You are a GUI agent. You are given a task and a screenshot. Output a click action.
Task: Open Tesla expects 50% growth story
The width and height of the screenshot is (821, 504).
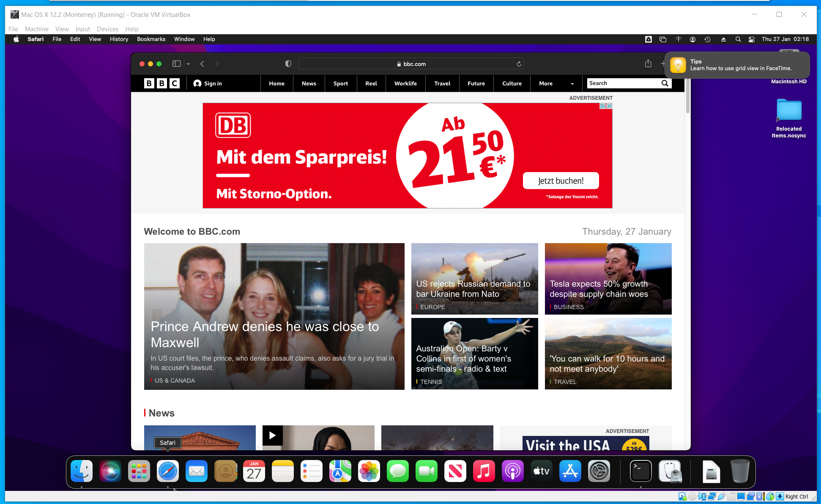point(599,289)
